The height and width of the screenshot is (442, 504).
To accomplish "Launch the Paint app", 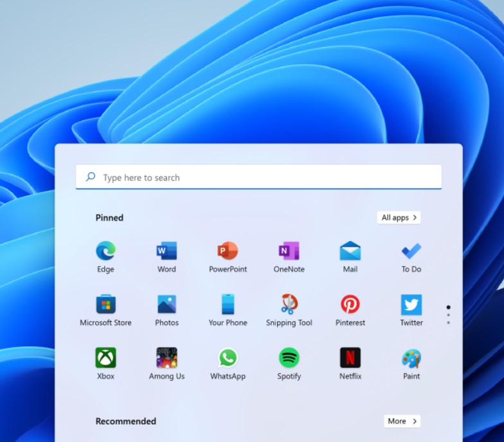I will pyautogui.click(x=411, y=364).
